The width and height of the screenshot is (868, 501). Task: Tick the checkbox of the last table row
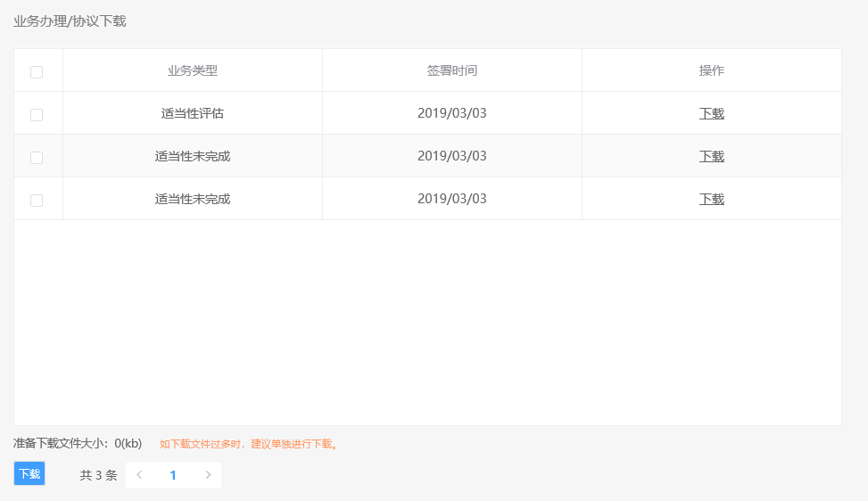tap(37, 201)
